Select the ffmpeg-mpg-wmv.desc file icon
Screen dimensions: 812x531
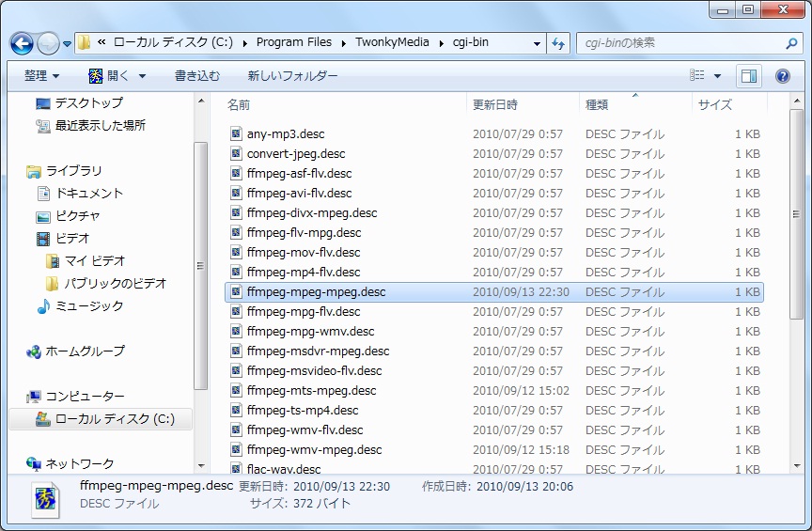pos(236,331)
